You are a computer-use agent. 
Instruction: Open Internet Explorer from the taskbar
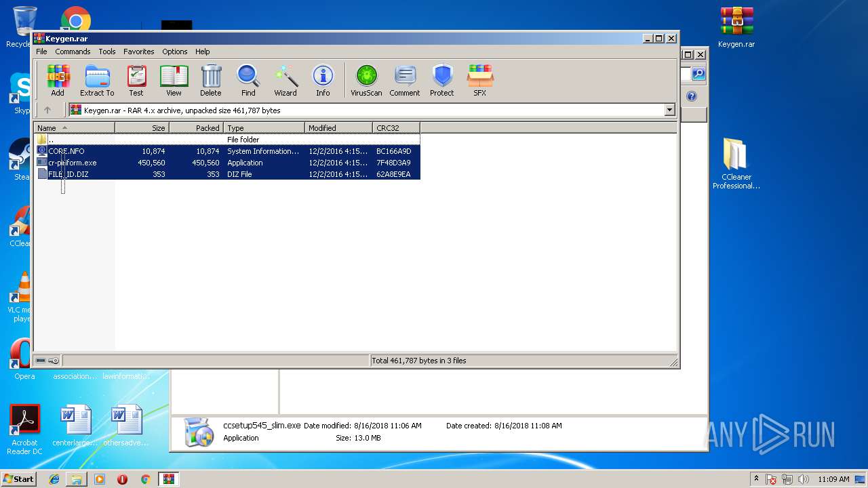click(x=54, y=479)
